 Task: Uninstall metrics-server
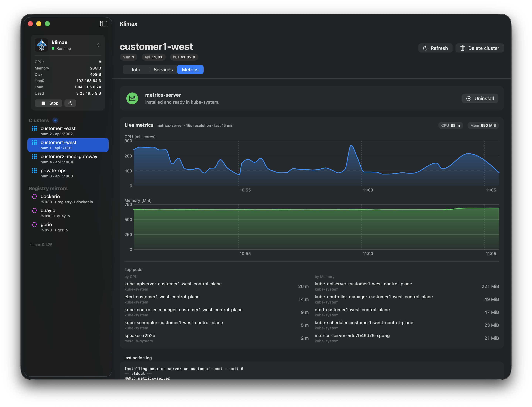click(x=480, y=98)
